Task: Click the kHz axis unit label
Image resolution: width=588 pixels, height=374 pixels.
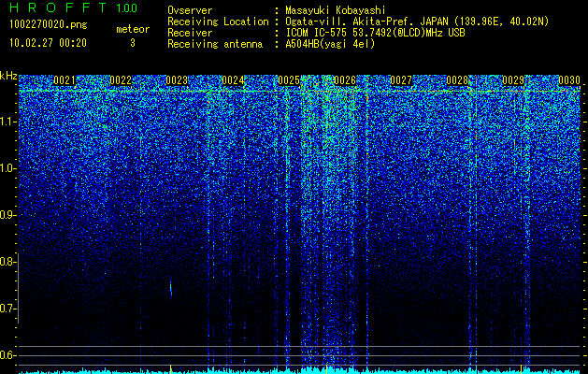Action: [8, 76]
